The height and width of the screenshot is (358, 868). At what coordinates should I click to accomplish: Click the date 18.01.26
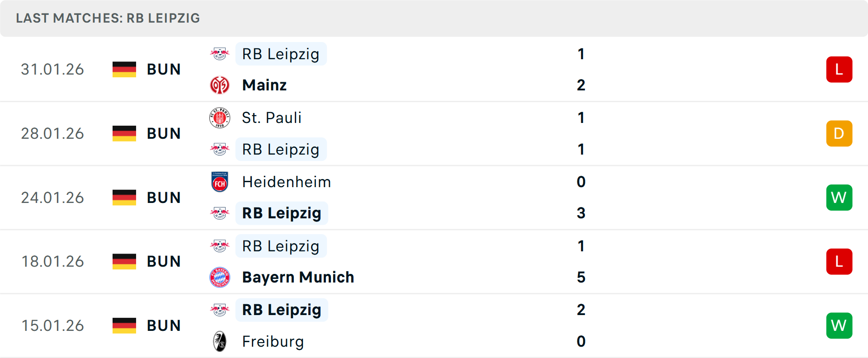[x=52, y=261]
